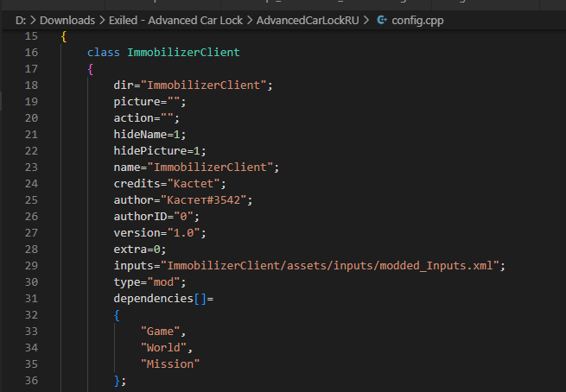Click the name="ImmobilizerClient" value
The image size is (566, 392).
click(x=211, y=168)
